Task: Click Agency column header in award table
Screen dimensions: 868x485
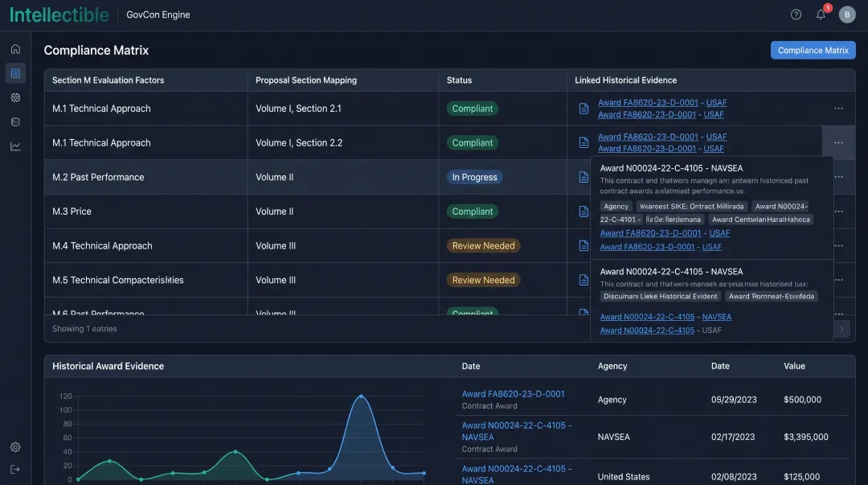Action: [x=612, y=367]
